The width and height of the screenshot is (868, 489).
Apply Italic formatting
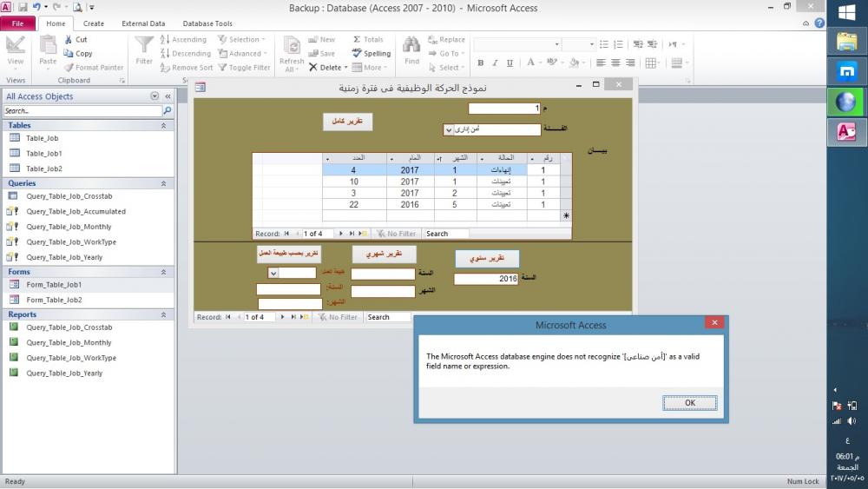[495, 63]
